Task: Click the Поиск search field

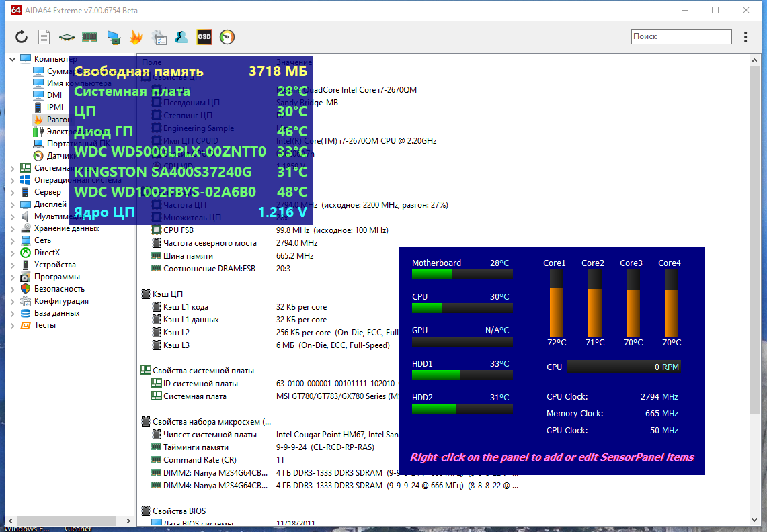Action: coord(682,37)
